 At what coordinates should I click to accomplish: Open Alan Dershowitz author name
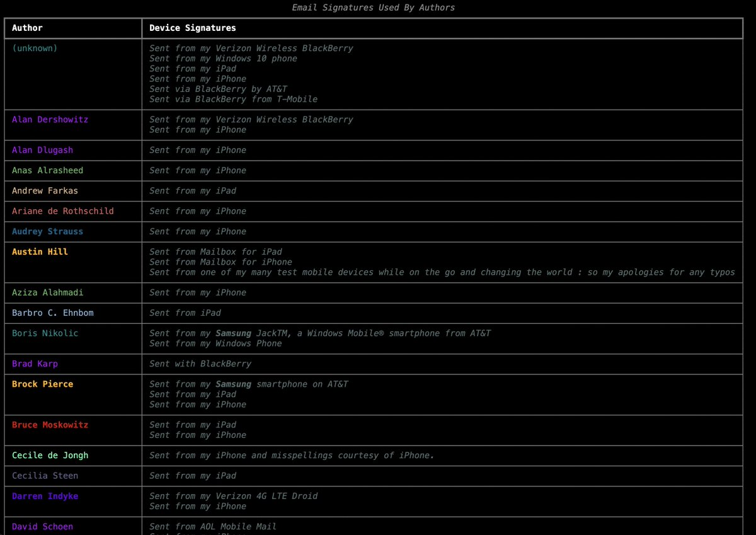point(50,119)
